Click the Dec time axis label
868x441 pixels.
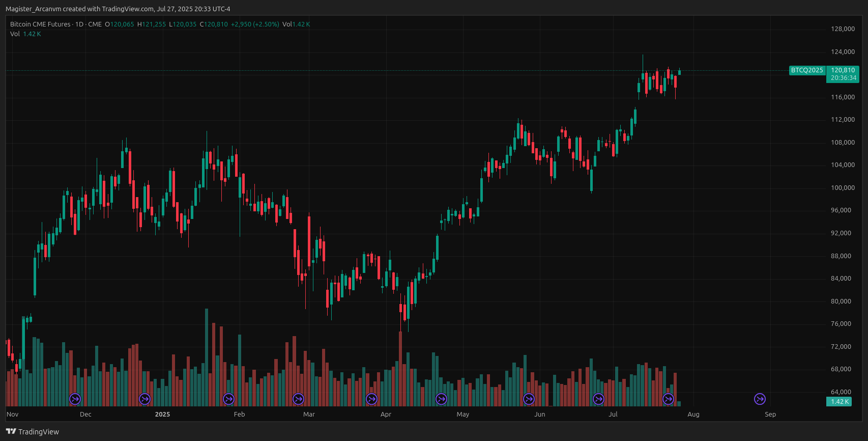click(86, 415)
